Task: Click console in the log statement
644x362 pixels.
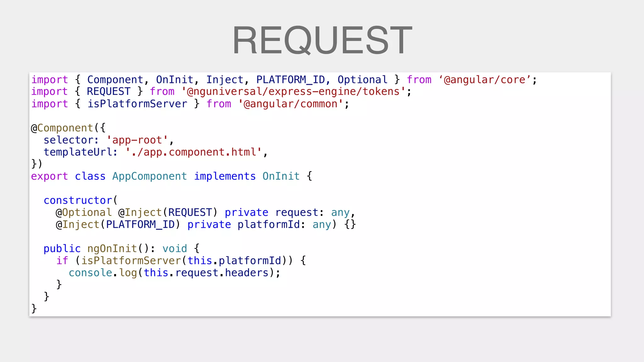Action: click(91, 273)
